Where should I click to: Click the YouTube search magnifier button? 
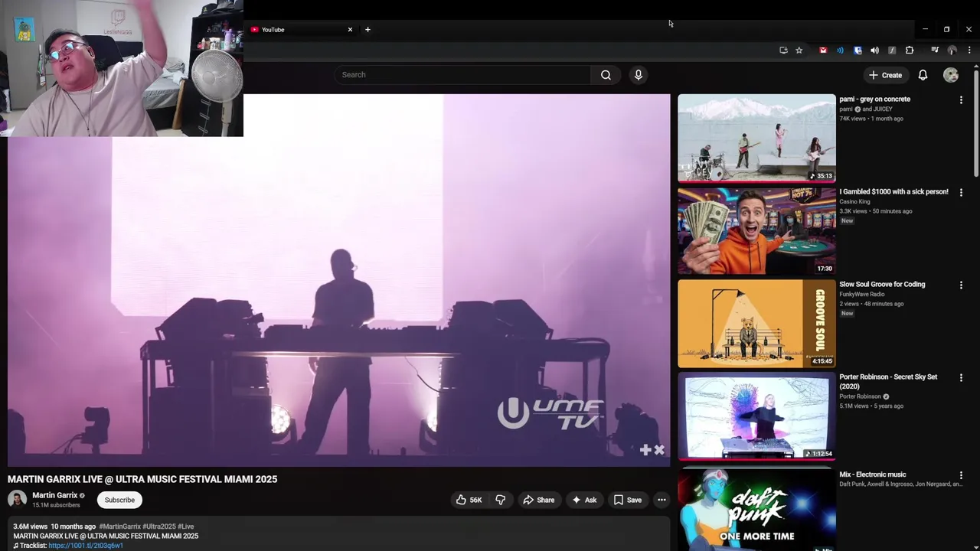tap(606, 75)
